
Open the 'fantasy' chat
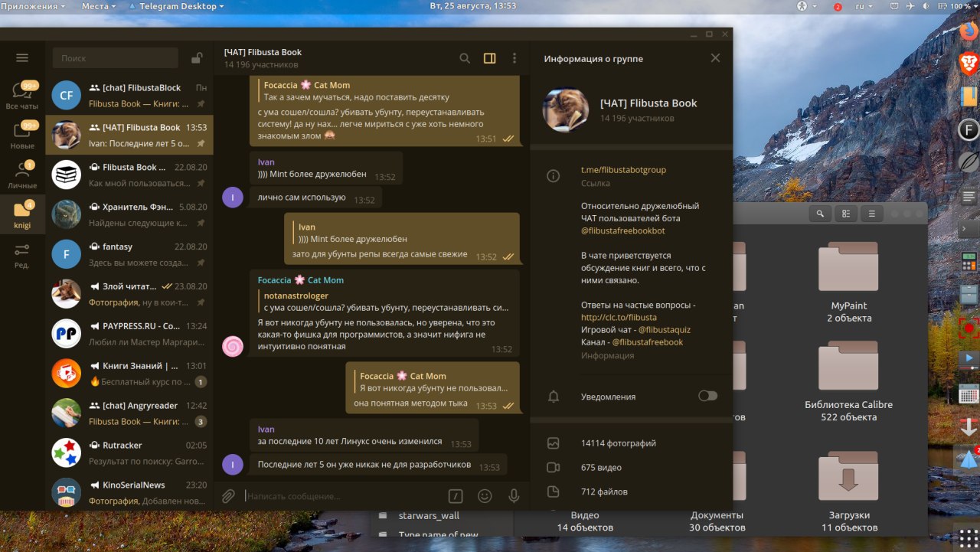coord(129,254)
